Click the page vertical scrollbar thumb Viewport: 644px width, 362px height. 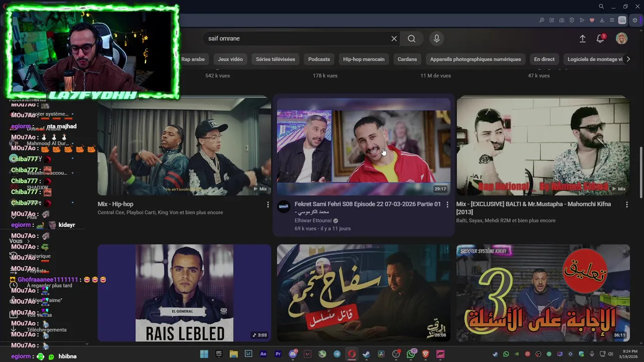[640, 172]
